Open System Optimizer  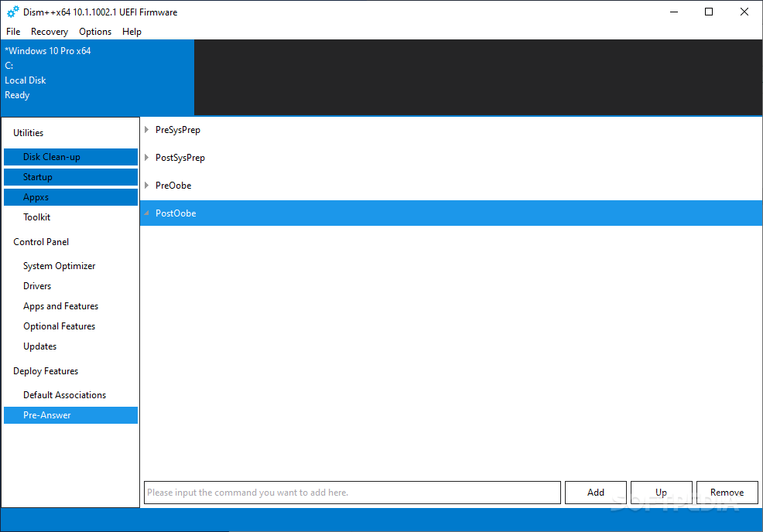[x=70, y=266]
